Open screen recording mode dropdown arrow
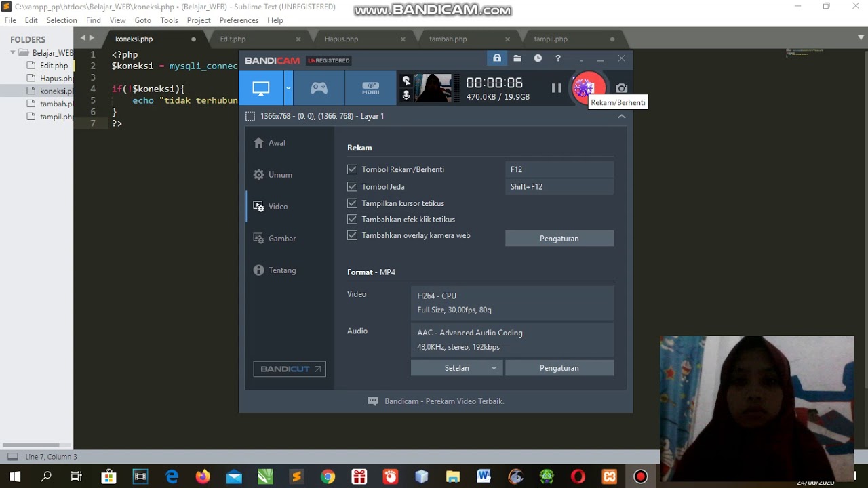 tap(288, 88)
